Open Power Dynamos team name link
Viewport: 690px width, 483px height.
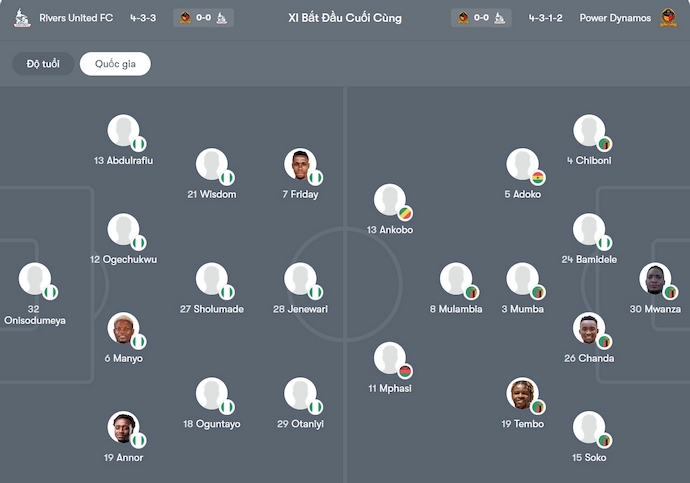[x=615, y=18]
